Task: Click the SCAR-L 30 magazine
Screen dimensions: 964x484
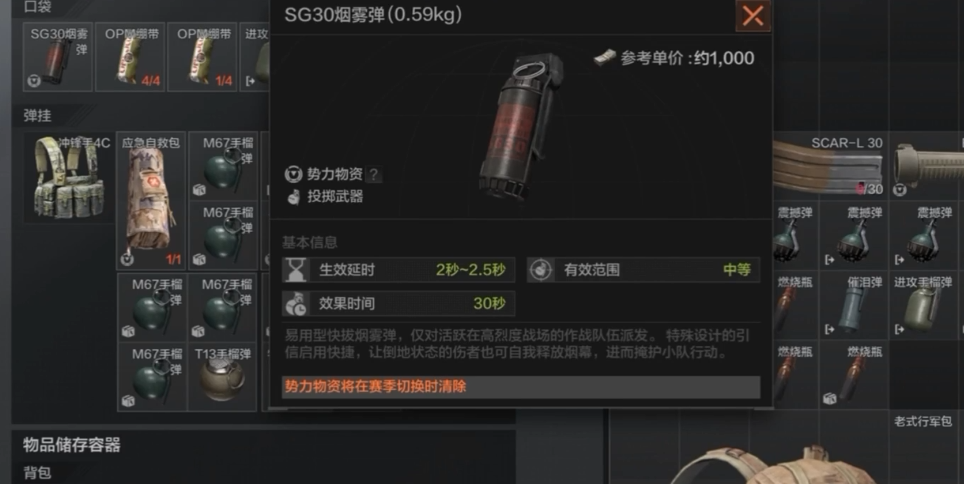Action: 828,165
